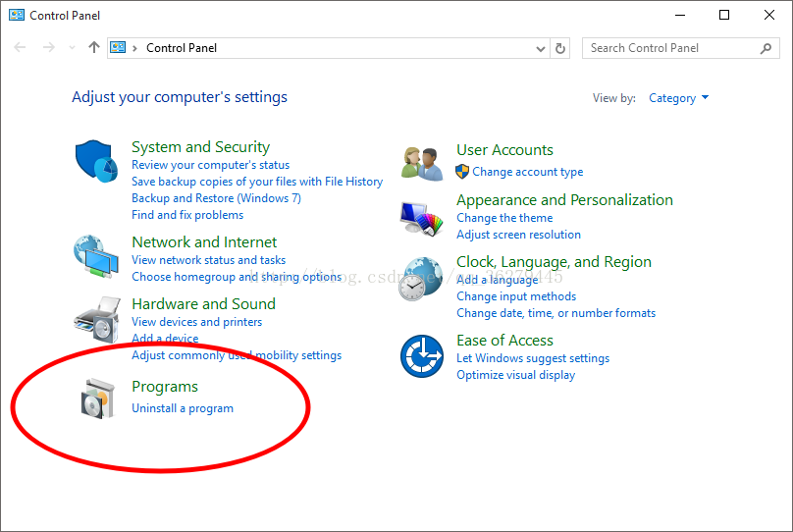
Task: Click the Control Panel address bar icon
Action: tap(118, 47)
